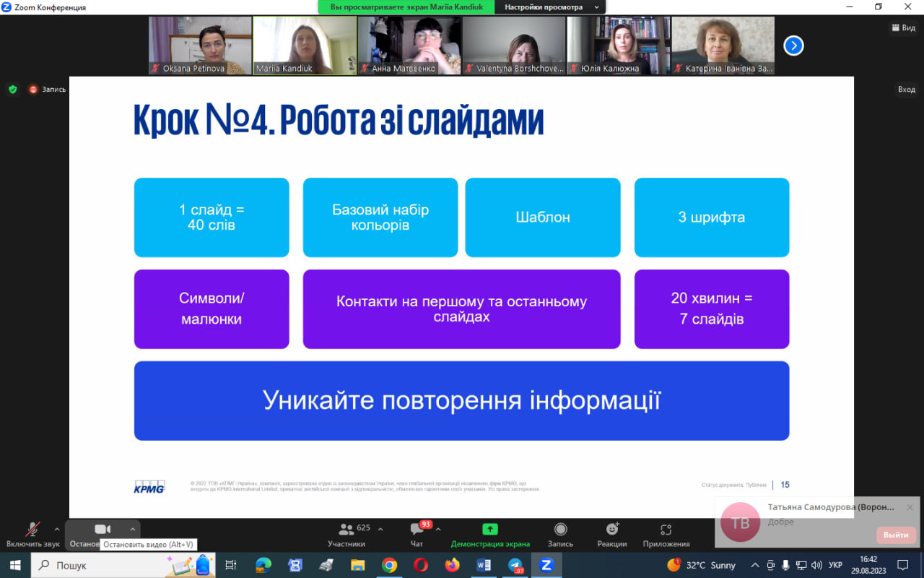Click the red Выйти leave button
The height and width of the screenshot is (578, 924).
[896, 535]
